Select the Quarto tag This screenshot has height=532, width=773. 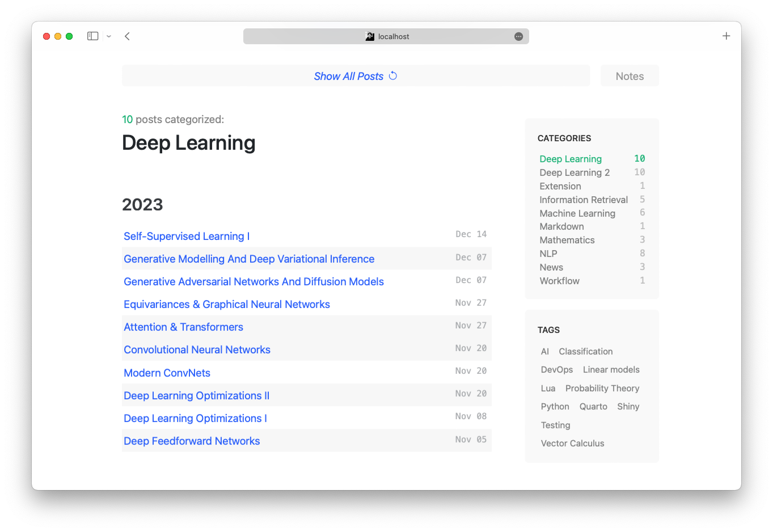pyautogui.click(x=593, y=407)
